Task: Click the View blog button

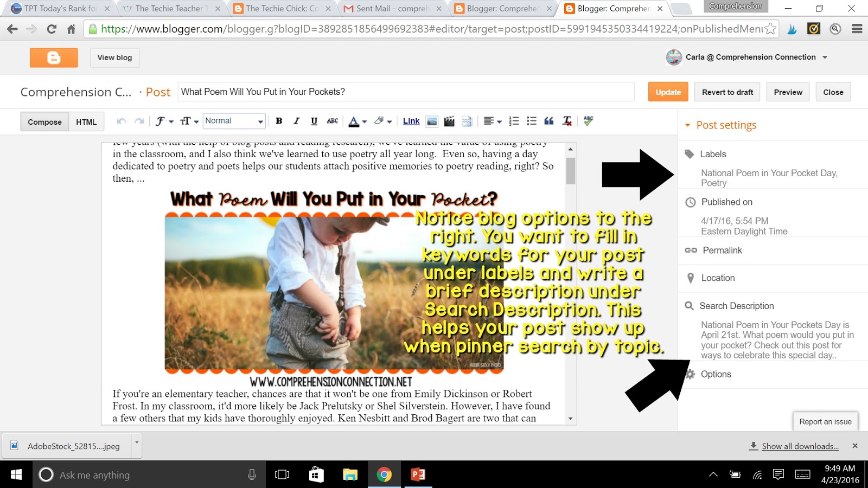Action: [x=114, y=57]
